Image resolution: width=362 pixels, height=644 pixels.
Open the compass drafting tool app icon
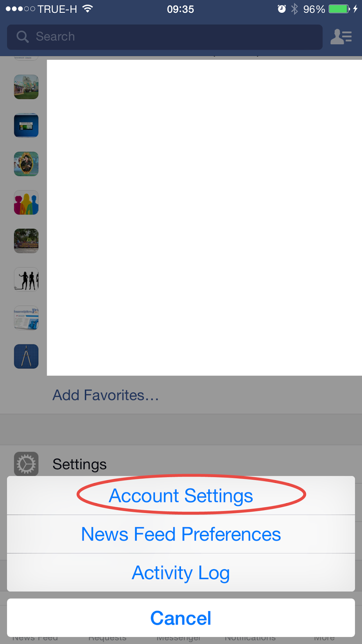click(26, 357)
